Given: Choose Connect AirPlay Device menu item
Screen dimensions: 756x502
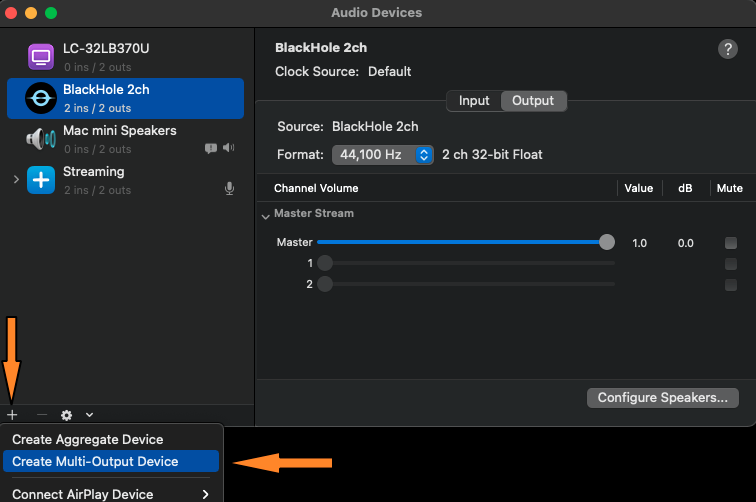Looking at the screenshot, I should tap(111, 494).
